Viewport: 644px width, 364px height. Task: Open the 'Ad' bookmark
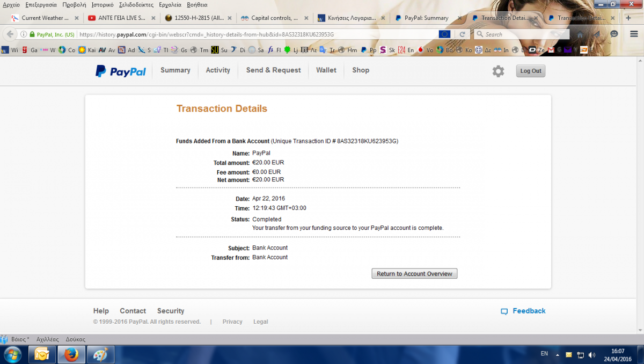(127, 50)
